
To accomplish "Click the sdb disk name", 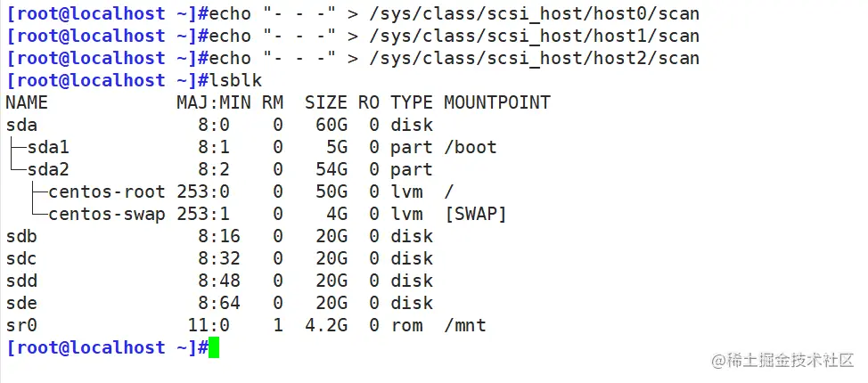I will (x=21, y=236).
